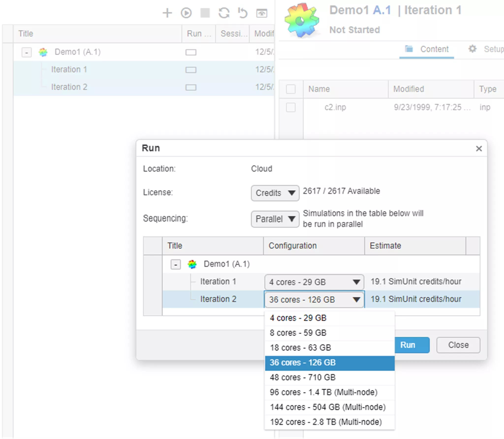The width and height of the screenshot is (504, 439).
Task: Click the Configuration column header in Run dialog
Action: [314, 246]
